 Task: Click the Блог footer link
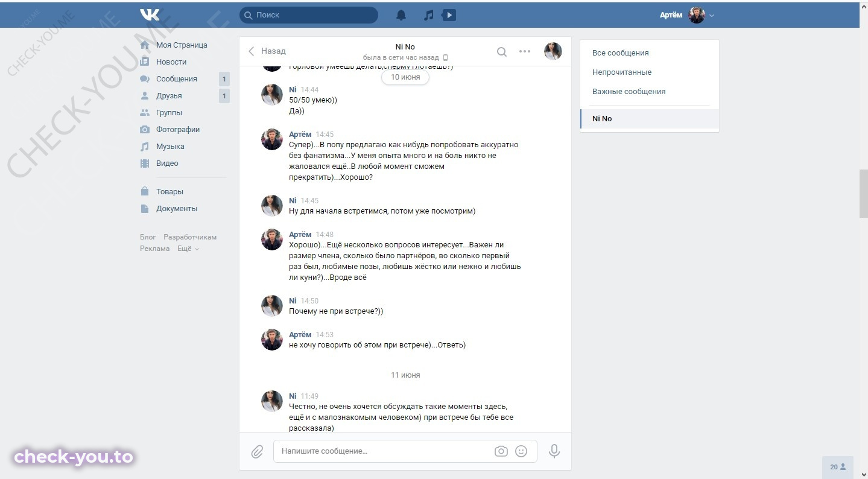[x=148, y=237]
